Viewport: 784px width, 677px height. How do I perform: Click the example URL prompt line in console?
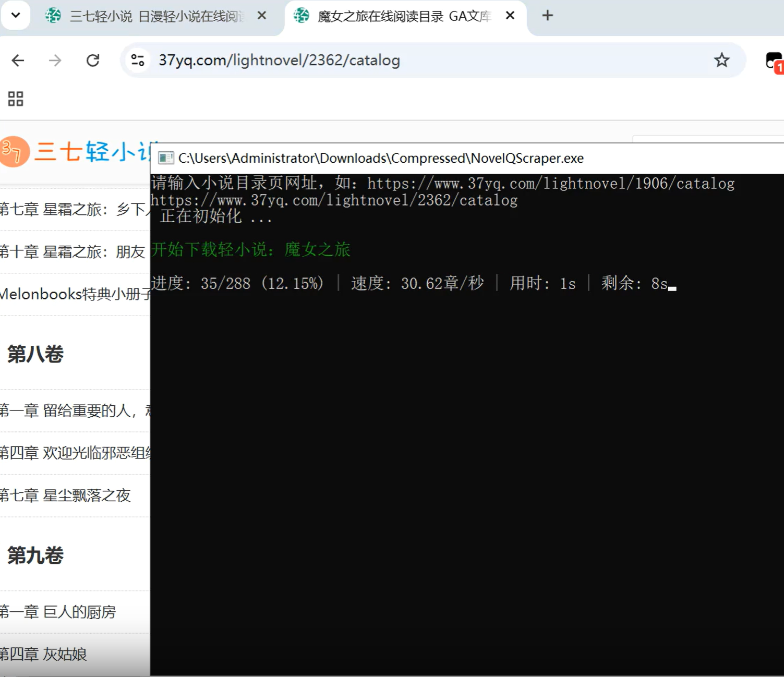[443, 183]
